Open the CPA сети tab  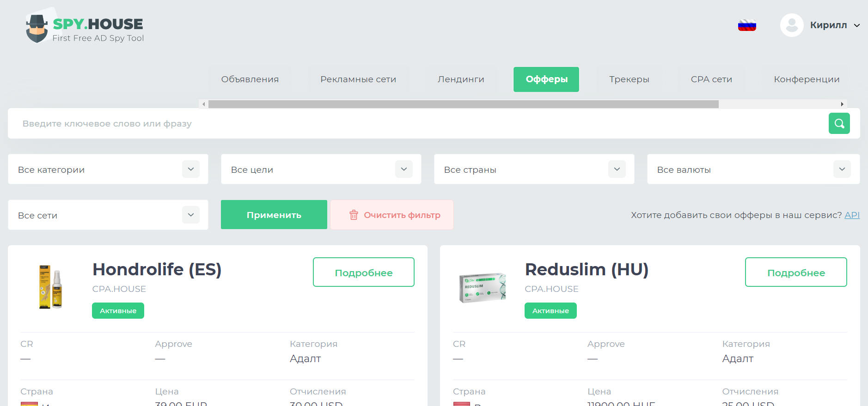711,79
